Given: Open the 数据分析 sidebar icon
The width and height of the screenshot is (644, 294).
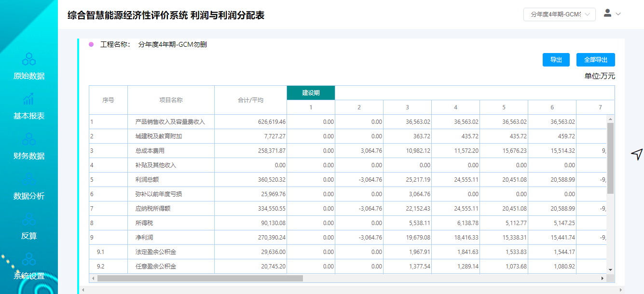Looking at the screenshot, I should coord(29,179).
